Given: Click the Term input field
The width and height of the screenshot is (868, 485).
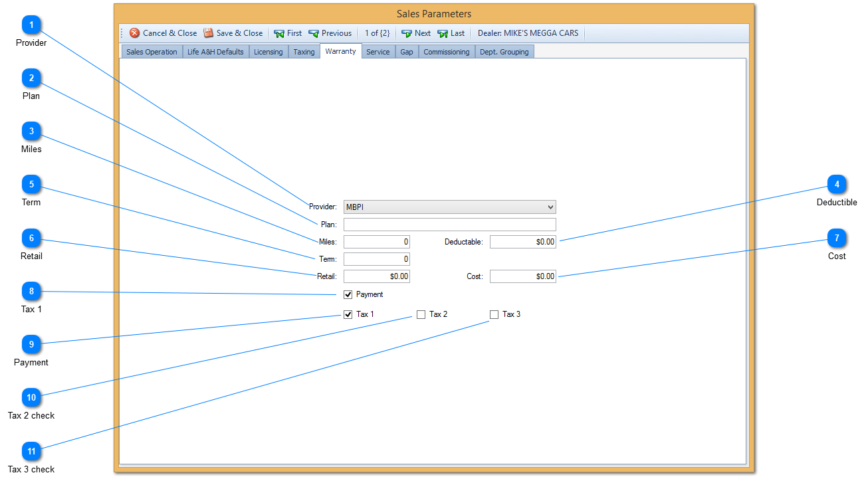Looking at the screenshot, I should [x=377, y=259].
